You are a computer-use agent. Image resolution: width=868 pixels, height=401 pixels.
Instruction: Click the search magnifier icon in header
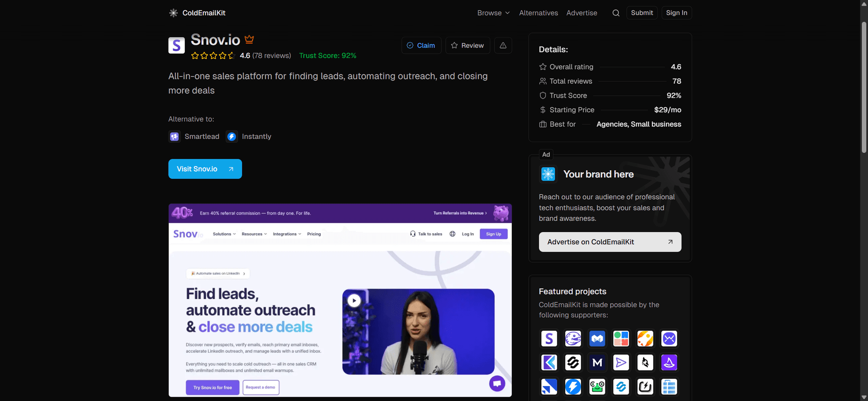click(x=616, y=13)
